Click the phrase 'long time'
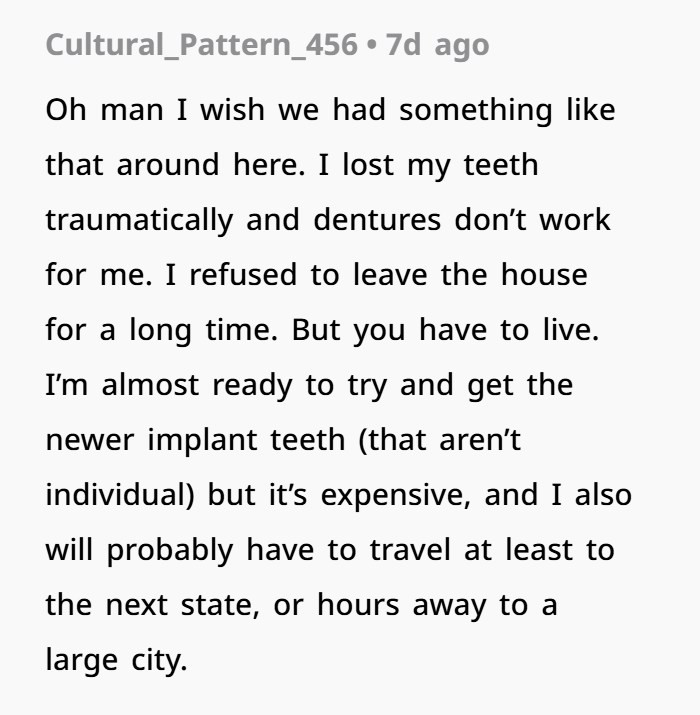The width and height of the screenshot is (700, 715). (203, 330)
